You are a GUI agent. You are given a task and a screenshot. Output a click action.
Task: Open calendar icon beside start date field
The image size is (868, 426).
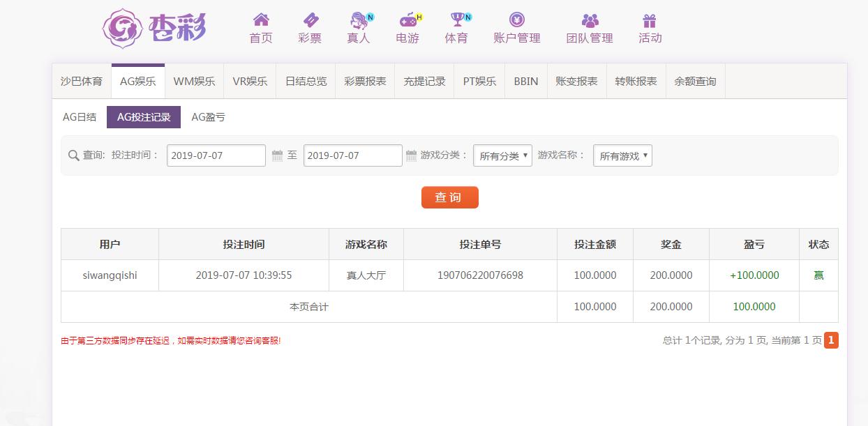pyautogui.click(x=277, y=155)
